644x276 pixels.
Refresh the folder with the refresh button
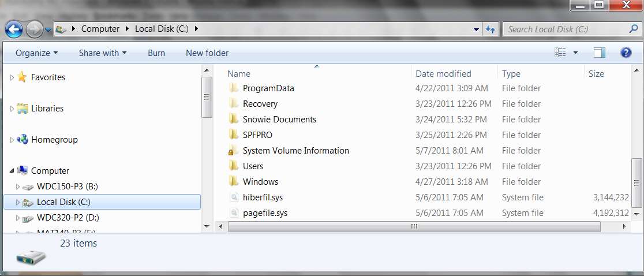click(x=491, y=29)
